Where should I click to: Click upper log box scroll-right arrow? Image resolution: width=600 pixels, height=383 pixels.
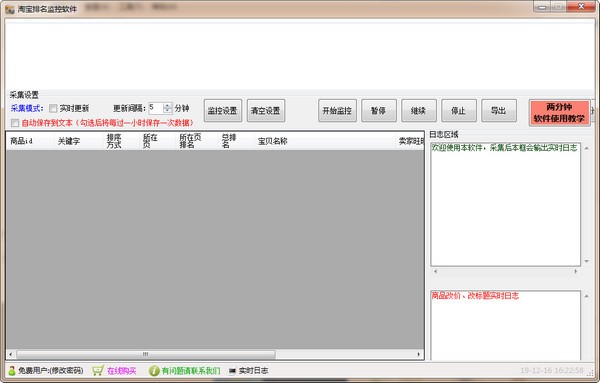pyautogui.click(x=576, y=271)
